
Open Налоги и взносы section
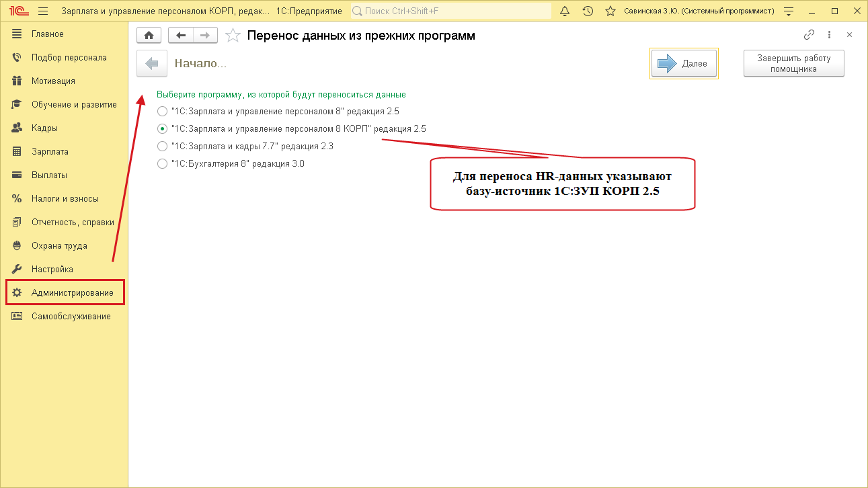[x=64, y=199]
